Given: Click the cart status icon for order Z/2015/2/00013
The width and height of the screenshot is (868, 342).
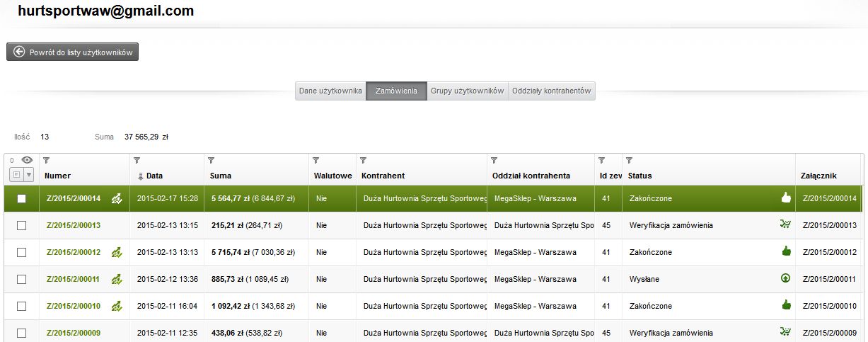Looking at the screenshot, I should tap(785, 225).
